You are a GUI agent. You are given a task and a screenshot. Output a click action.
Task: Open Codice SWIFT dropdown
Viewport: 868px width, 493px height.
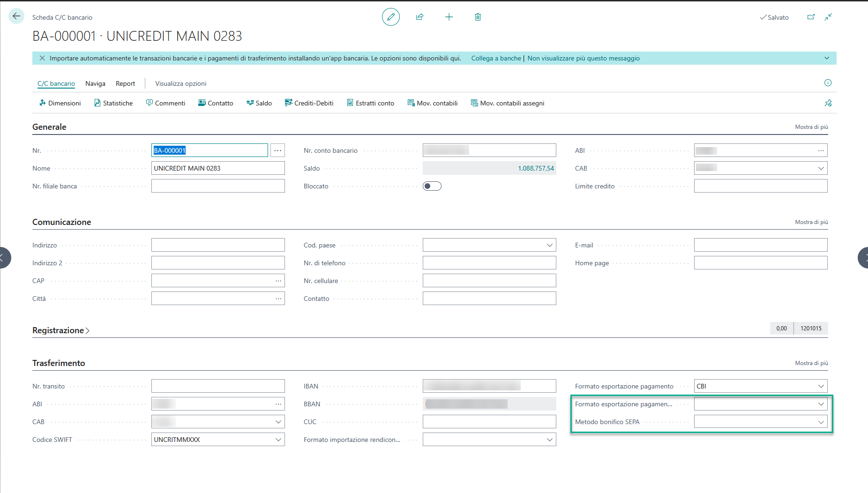[278, 440]
